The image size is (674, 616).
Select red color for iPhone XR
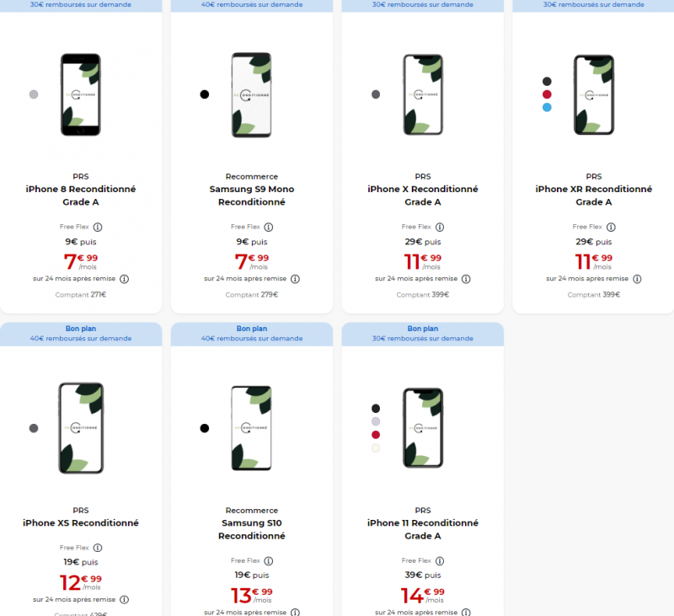547,94
